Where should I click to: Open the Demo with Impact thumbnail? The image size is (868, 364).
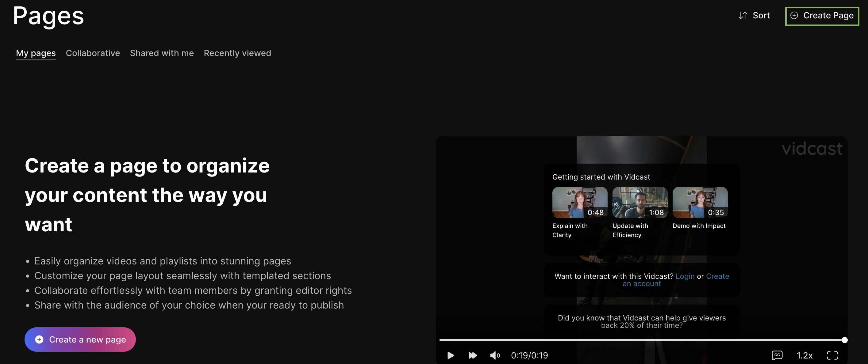700,203
